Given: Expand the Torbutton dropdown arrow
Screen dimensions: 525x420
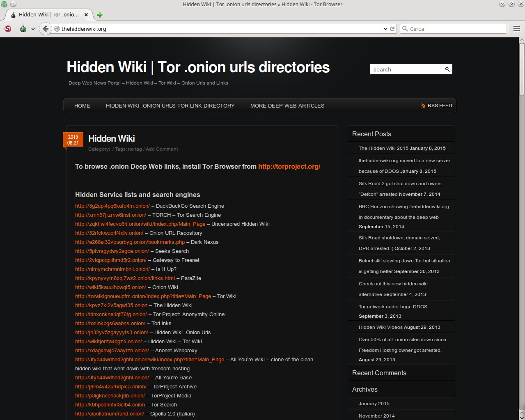Looking at the screenshot, I should tap(33, 29).
